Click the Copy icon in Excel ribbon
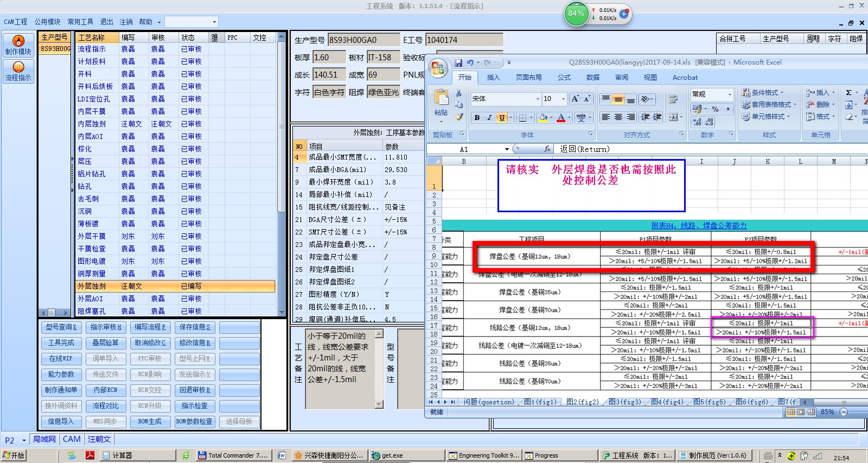This screenshot has height=463, width=868. click(x=458, y=105)
